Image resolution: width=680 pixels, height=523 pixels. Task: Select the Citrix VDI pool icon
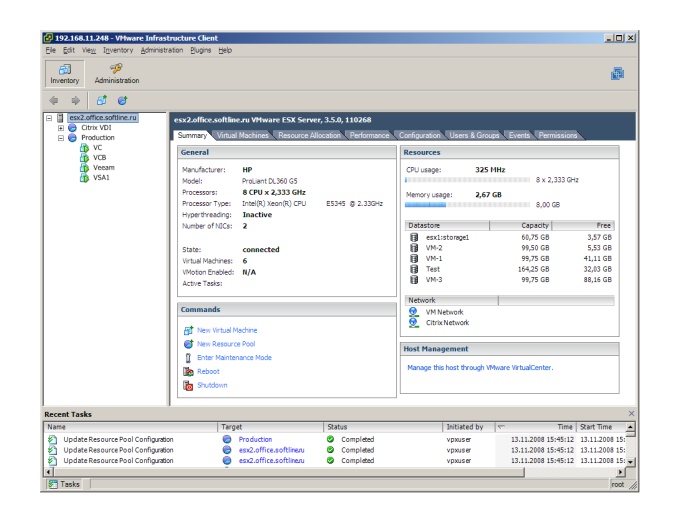point(72,127)
